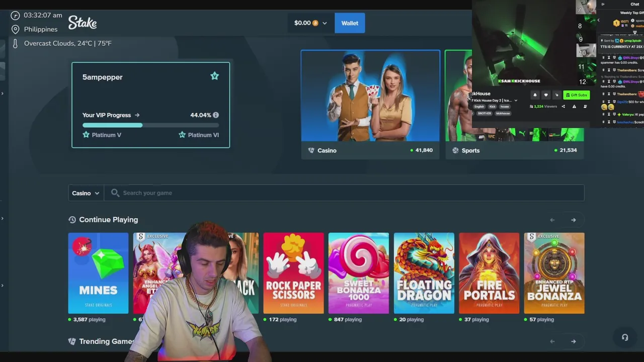Select camera 11 in Kick stream
This screenshot has height=362, width=644.
(x=586, y=65)
